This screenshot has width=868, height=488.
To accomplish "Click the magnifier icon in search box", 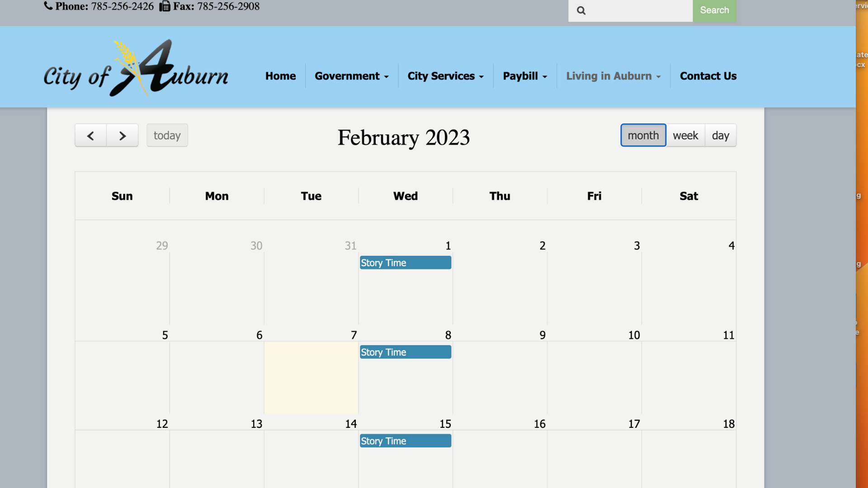I will (x=581, y=10).
